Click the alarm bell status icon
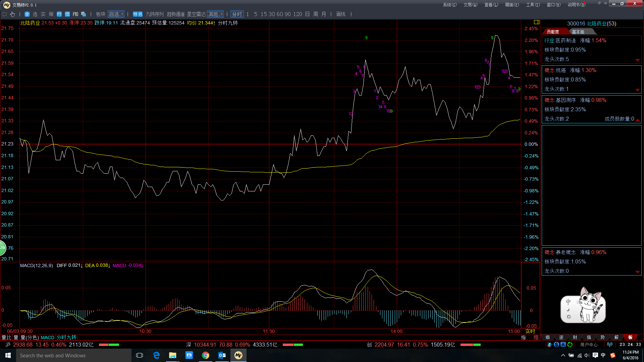This screenshot has height=362, width=644. point(549,345)
